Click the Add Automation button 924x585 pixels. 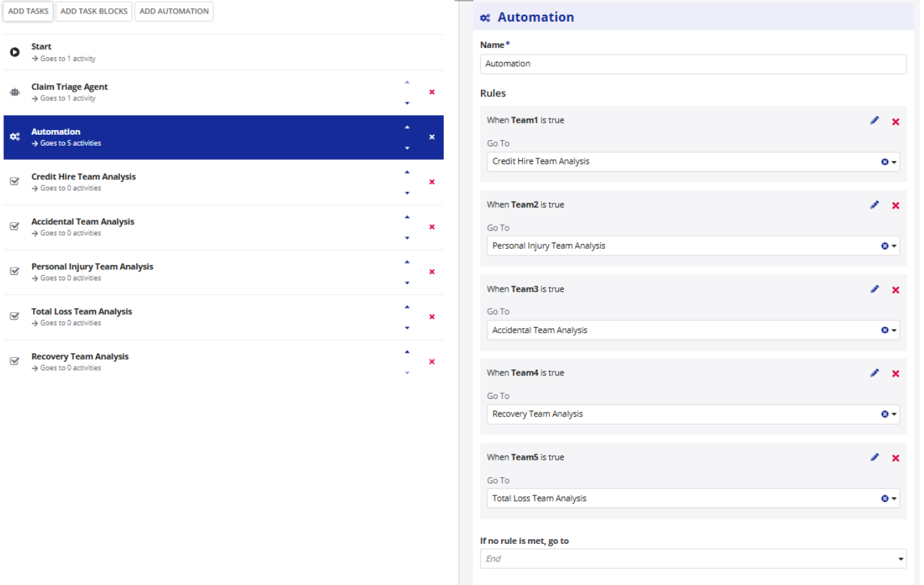174,11
